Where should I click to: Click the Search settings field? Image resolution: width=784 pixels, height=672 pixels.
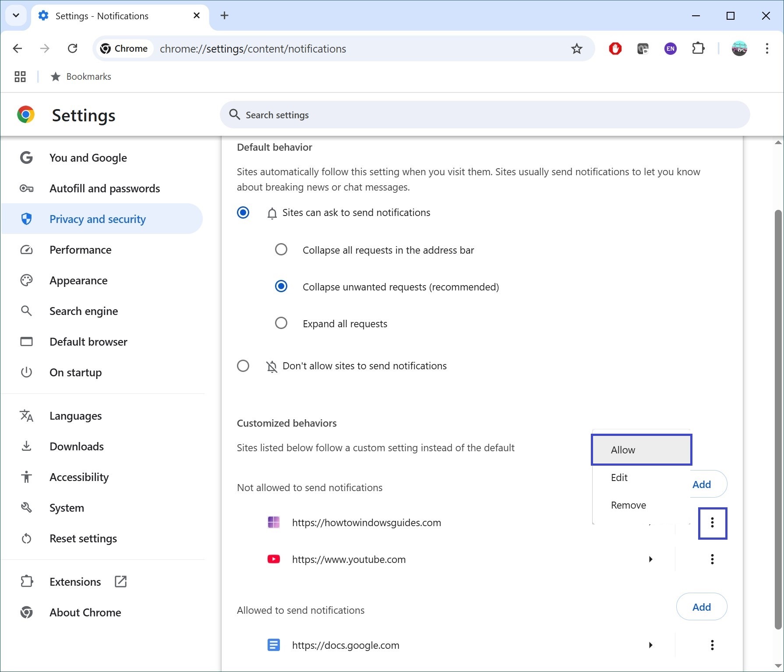pos(485,115)
